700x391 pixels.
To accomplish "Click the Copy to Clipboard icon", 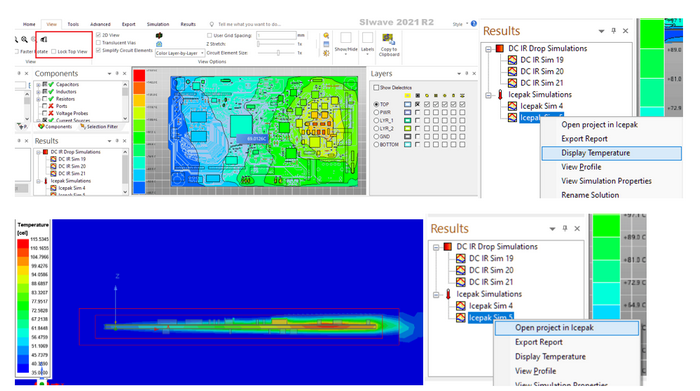I will (388, 39).
